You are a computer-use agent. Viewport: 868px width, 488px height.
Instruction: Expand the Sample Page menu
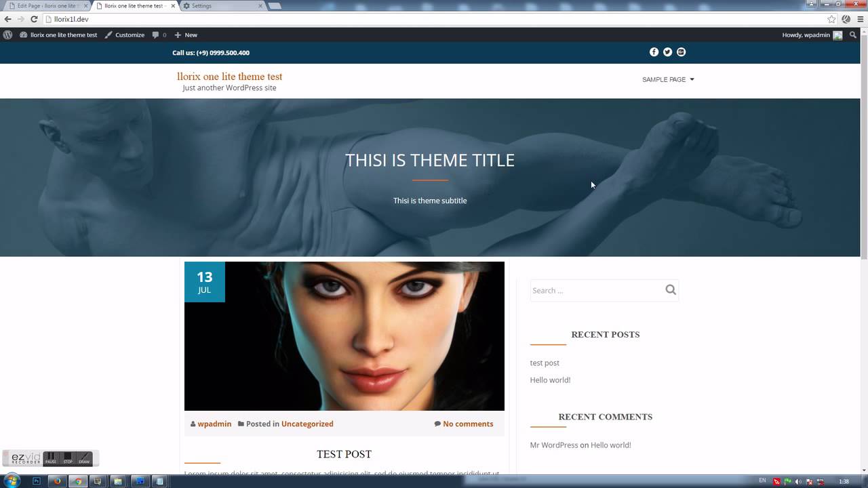pos(668,79)
